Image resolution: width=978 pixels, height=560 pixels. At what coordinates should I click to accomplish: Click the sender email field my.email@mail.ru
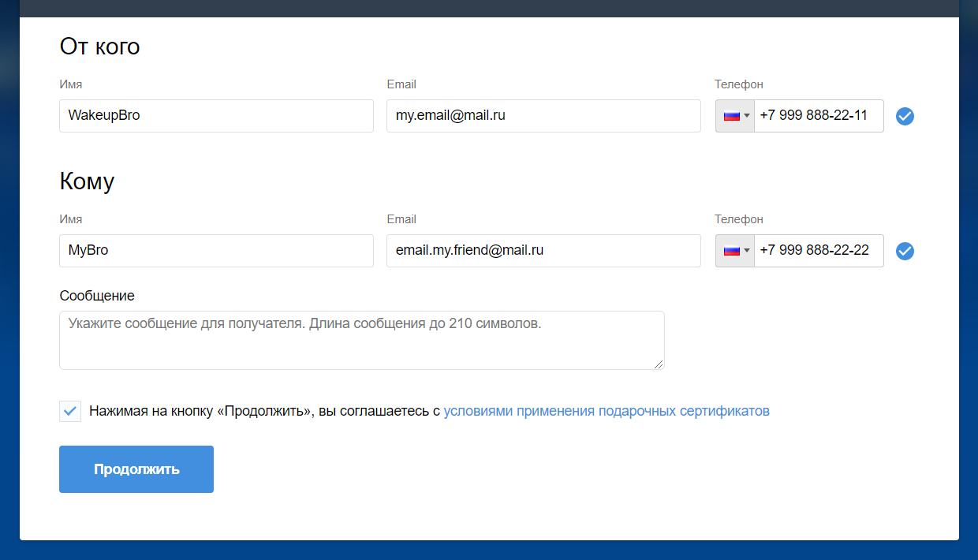tap(543, 116)
